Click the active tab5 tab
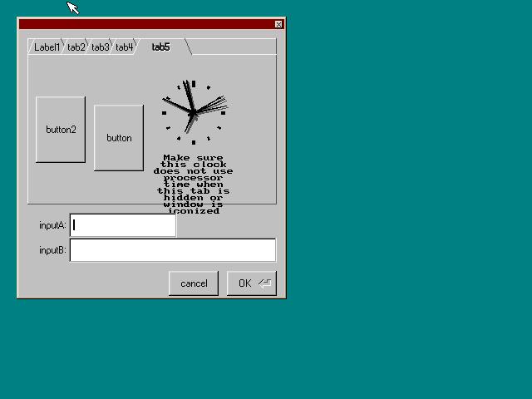Viewport: 532px width, 399px height. [160, 47]
